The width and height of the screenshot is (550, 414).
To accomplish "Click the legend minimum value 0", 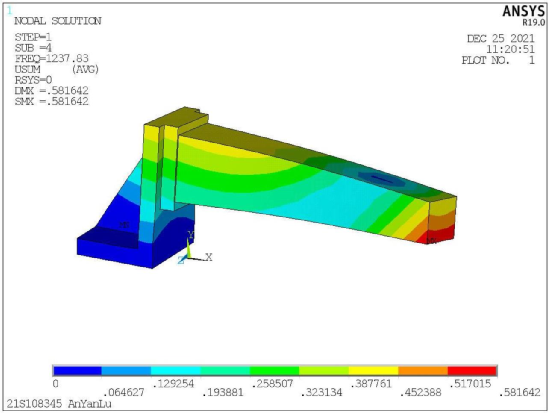I will coord(56,384).
